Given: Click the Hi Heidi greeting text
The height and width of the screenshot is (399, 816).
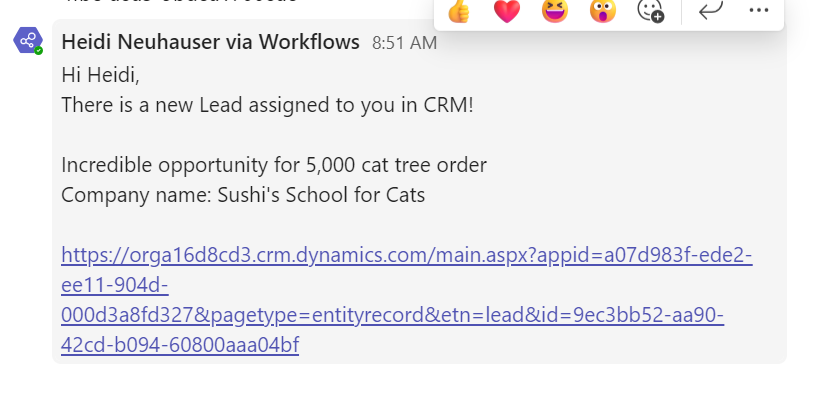Looking at the screenshot, I should (x=100, y=75).
